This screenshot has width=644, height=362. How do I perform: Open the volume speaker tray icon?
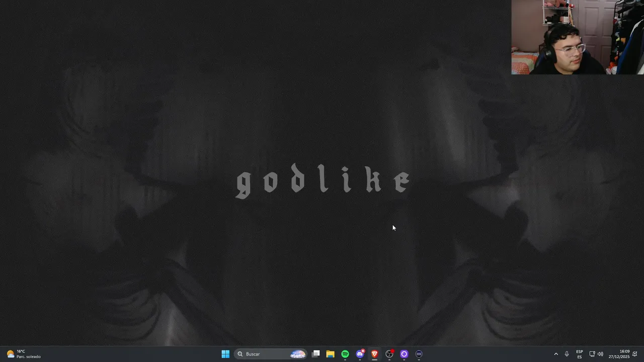pos(600,354)
